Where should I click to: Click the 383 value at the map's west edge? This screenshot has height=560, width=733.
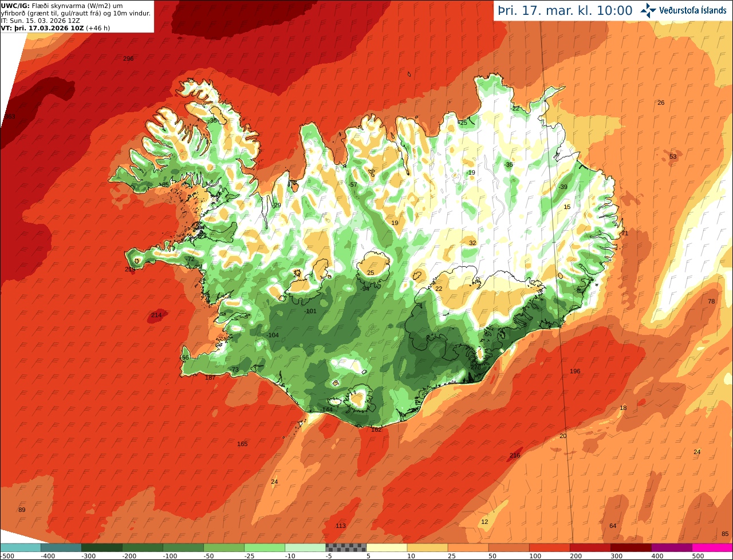point(10,117)
